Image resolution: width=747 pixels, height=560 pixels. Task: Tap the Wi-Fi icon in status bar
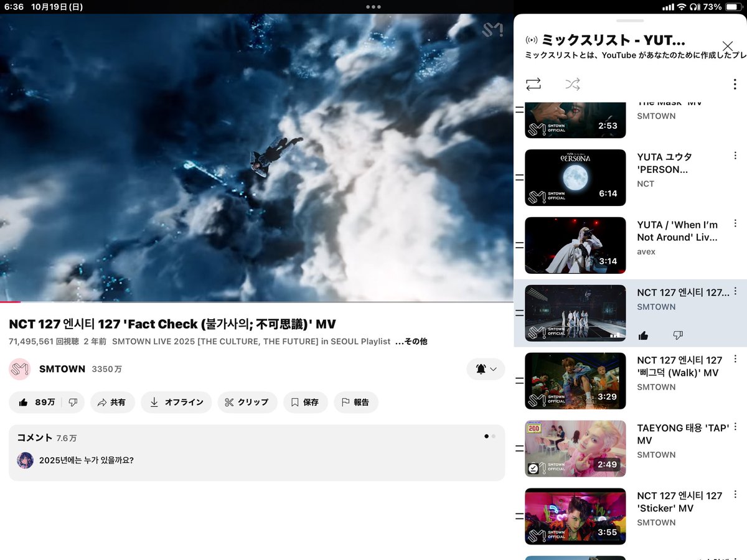pyautogui.click(x=682, y=7)
